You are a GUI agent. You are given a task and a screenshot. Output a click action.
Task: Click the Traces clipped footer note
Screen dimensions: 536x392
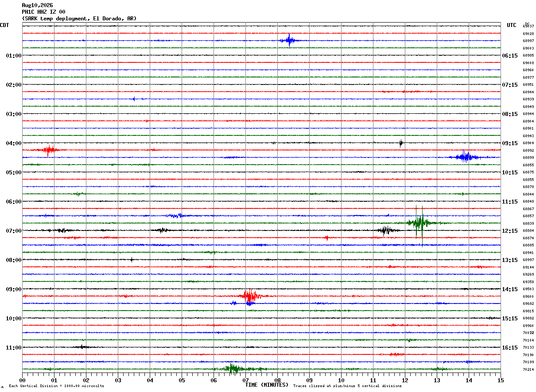coord(347,386)
